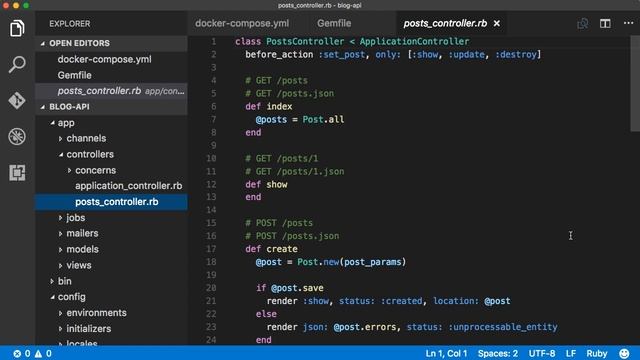Place cursor on 'def create' line
This screenshot has width=640, height=360.
click(x=271, y=249)
